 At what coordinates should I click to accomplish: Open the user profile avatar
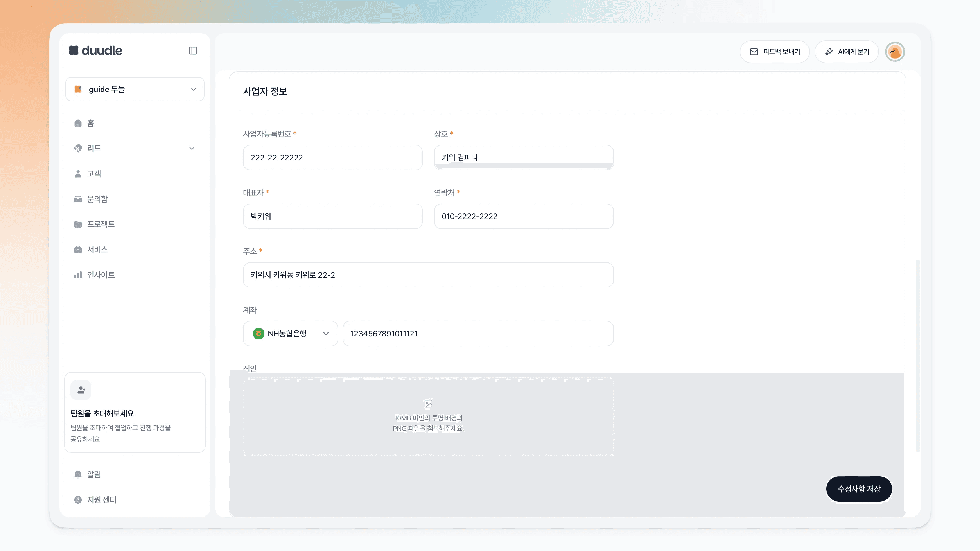(895, 52)
